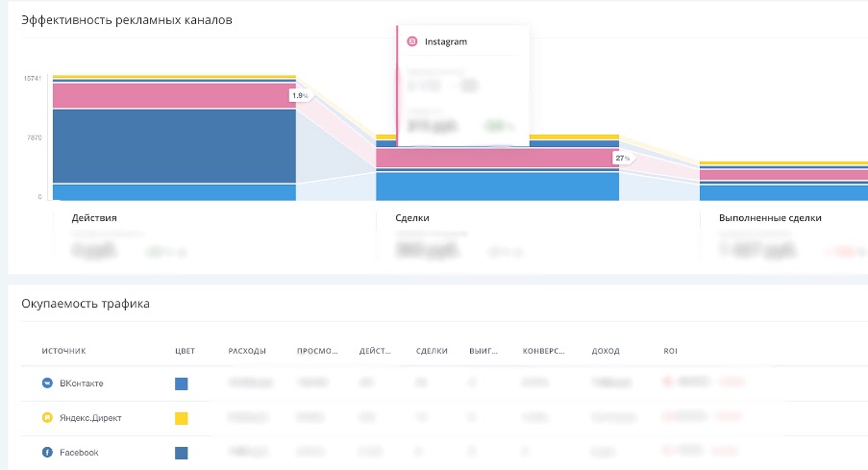
Task: Click the 1.9% conversion label on chart
Action: click(299, 96)
